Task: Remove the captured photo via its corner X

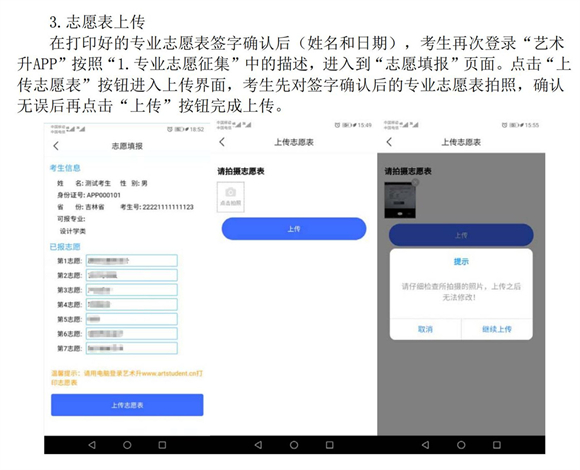Action: click(415, 182)
